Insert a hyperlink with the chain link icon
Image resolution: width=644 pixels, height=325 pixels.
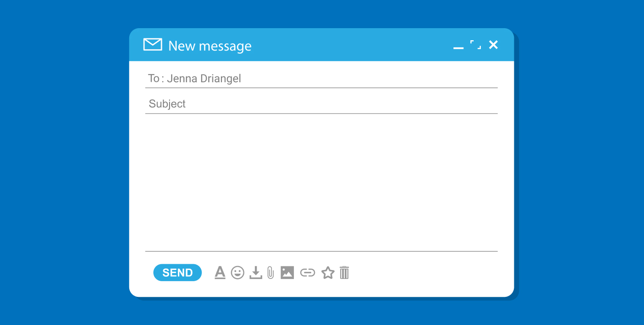tap(308, 273)
